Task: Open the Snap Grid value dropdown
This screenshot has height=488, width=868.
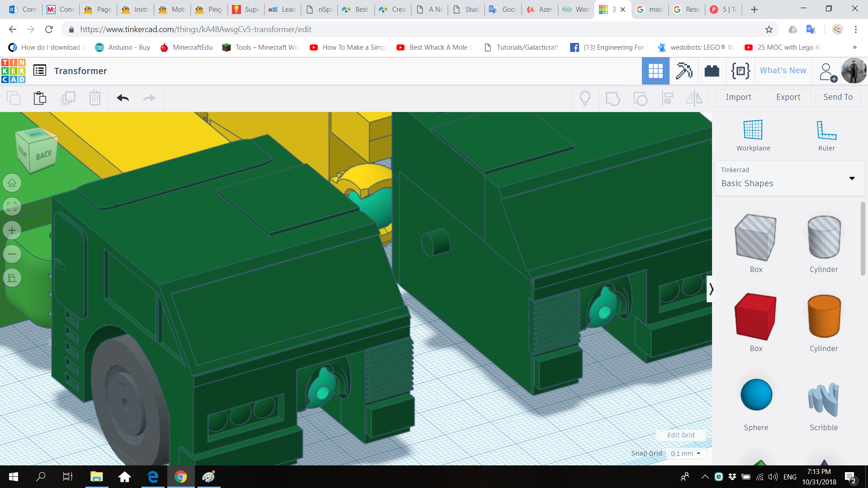Action: coord(686,453)
